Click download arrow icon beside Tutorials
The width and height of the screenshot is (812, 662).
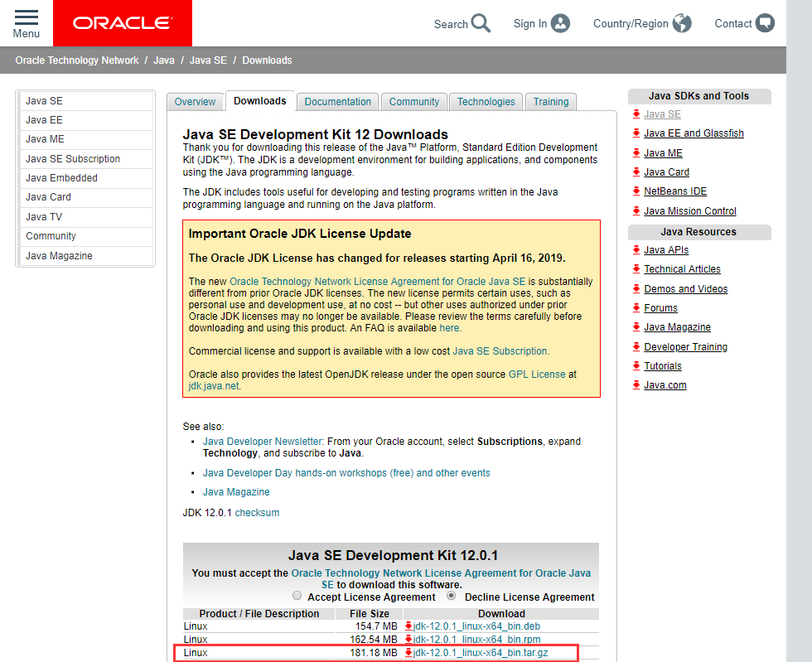[x=636, y=365]
